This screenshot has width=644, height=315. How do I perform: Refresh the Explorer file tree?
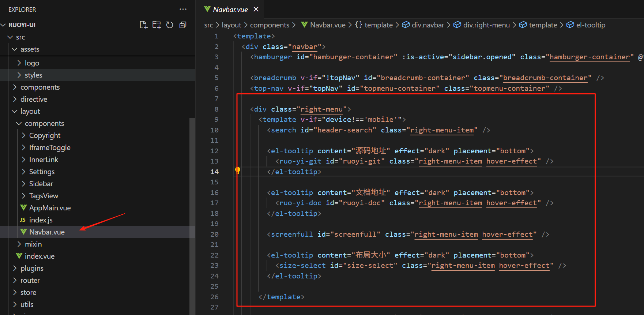click(170, 25)
